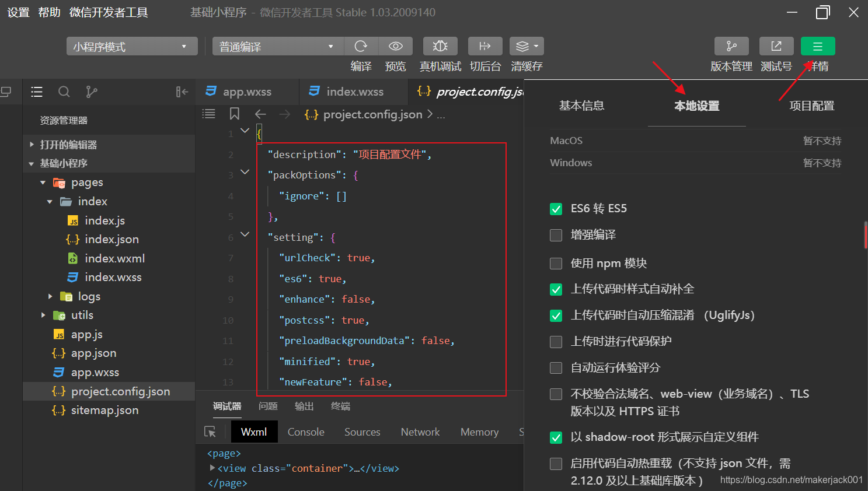Click the switch-to-background icon

[x=485, y=46]
